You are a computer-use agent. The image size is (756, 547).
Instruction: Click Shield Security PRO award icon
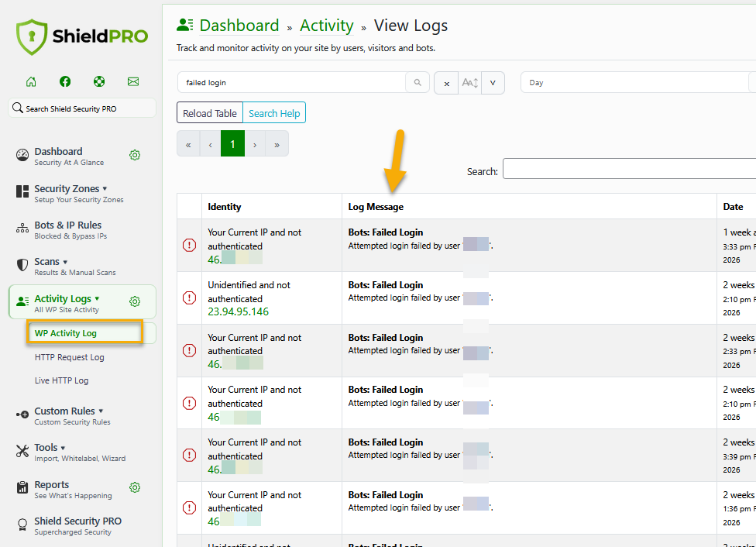22,525
